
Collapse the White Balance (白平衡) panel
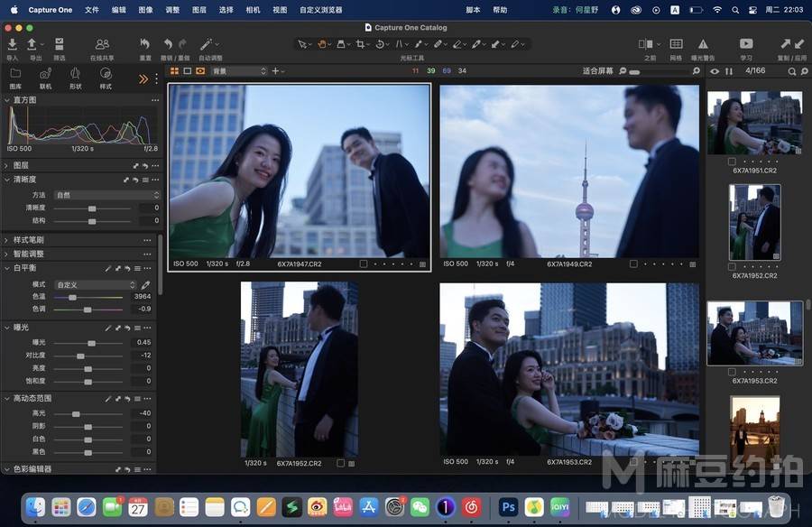click(x=6, y=268)
